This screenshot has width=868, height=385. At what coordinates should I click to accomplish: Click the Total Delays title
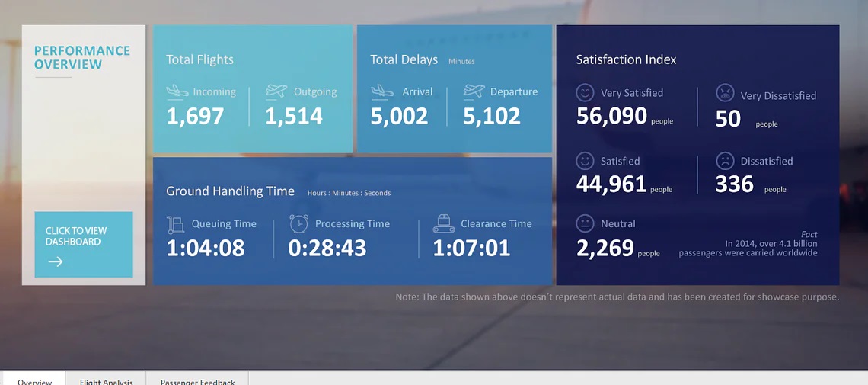[404, 59]
